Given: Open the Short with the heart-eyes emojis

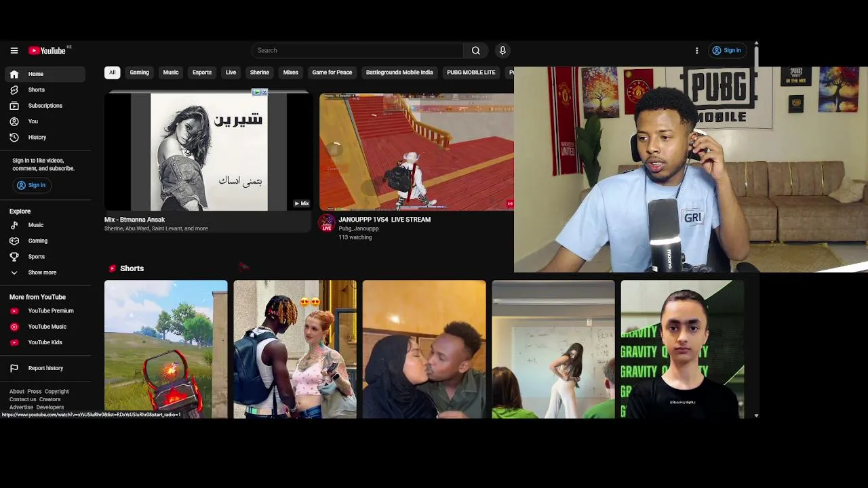Looking at the screenshot, I should (x=295, y=349).
